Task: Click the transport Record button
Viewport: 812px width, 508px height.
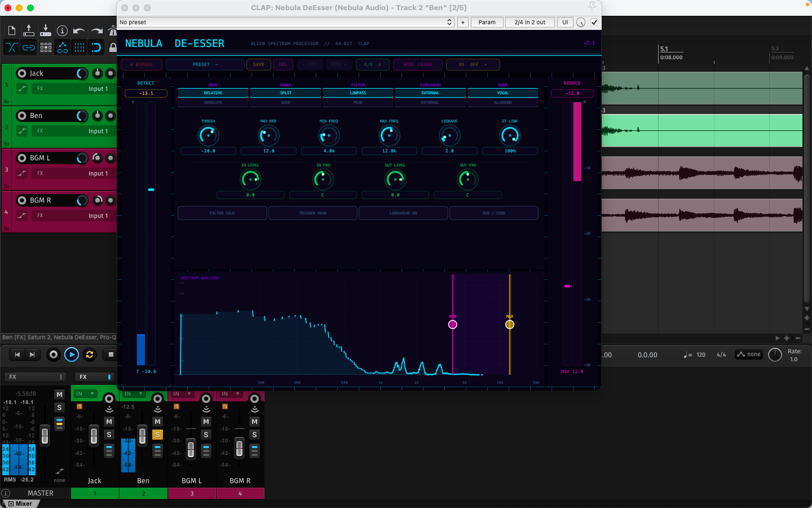Action: click(54, 354)
